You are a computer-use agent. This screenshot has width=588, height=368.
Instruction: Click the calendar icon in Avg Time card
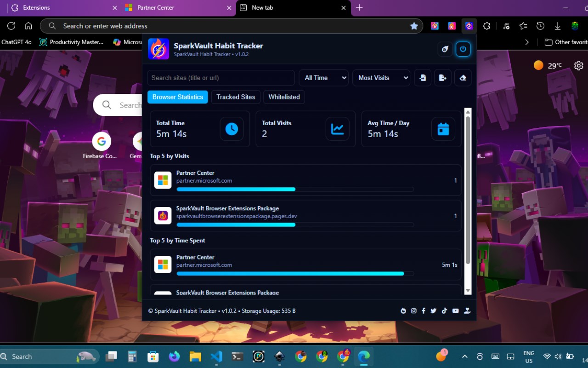coord(443,129)
